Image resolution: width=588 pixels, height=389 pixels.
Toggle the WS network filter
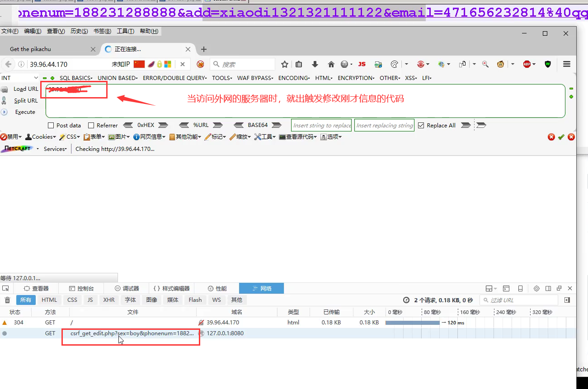point(216,300)
